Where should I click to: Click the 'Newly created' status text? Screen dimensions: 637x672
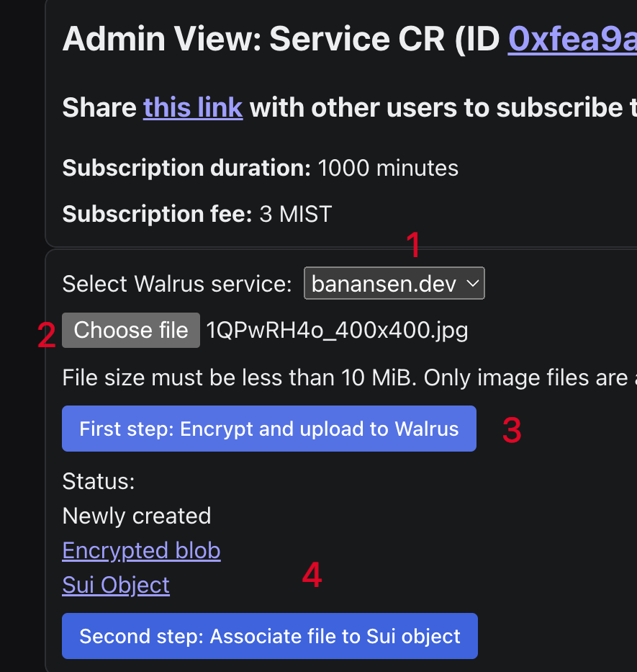[x=137, y=516]
